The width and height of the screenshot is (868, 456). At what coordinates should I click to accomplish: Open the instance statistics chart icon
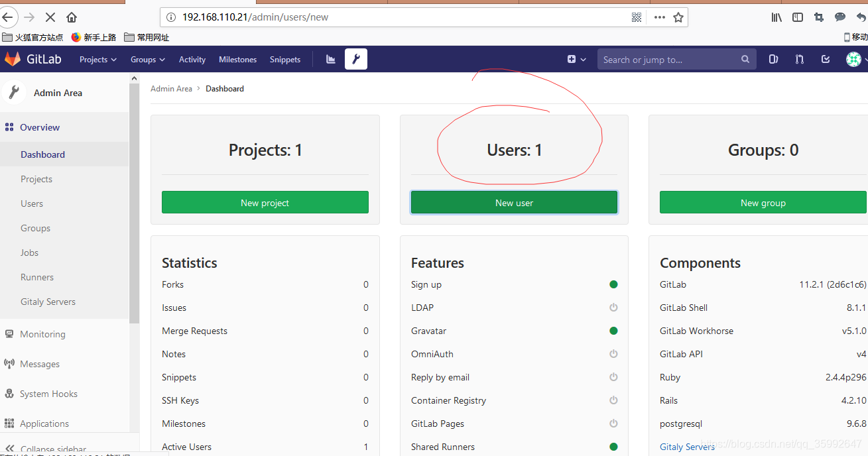tap(331, 59)
